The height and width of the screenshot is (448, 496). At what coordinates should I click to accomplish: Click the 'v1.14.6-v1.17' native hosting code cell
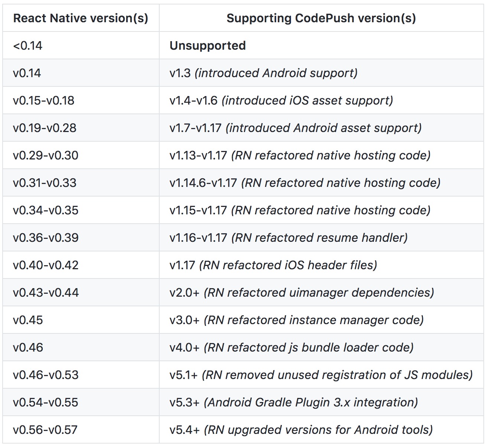[322, 182]
